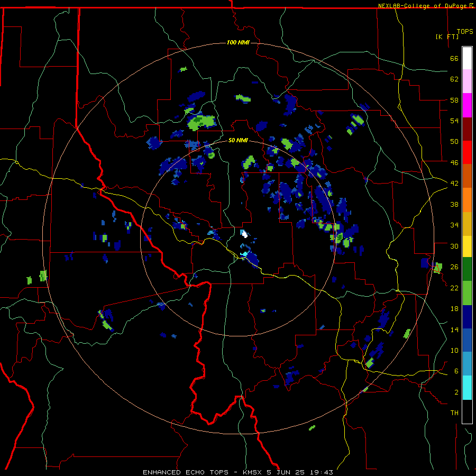Click the dark green swatch between 30 and 26
476x476 pixels.
click(x=467, y=269)
